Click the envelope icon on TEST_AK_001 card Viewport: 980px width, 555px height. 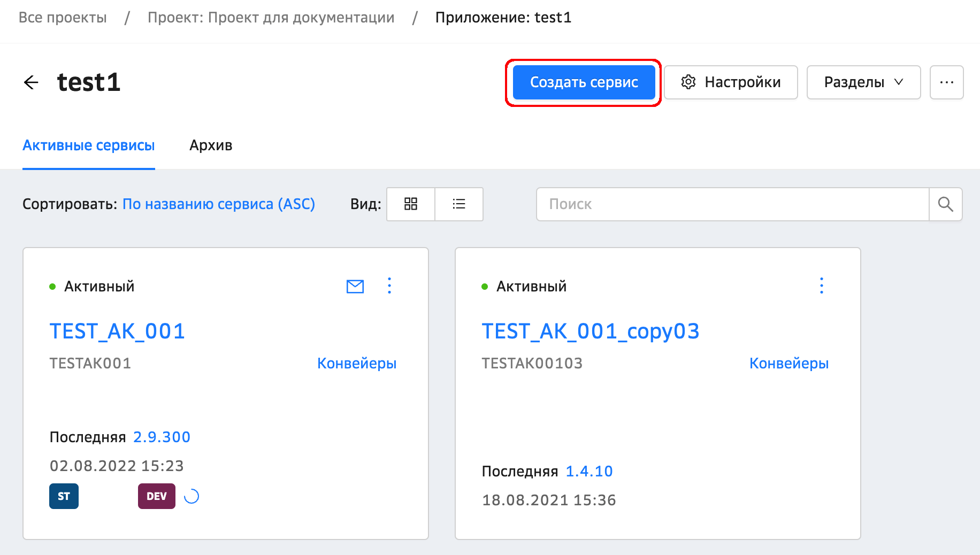tap(355, 287)
